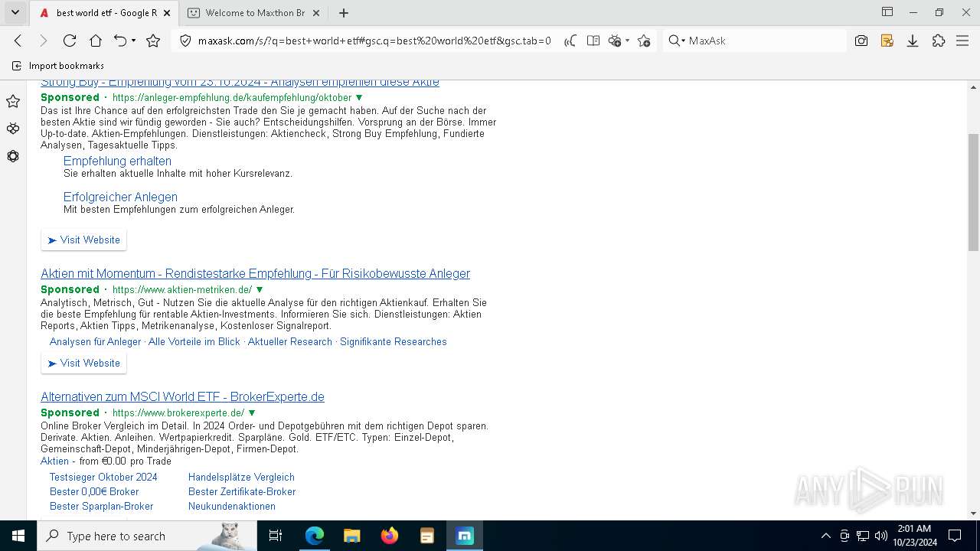Click the address bar URL

pyautogui.click(x=374, y=41)
